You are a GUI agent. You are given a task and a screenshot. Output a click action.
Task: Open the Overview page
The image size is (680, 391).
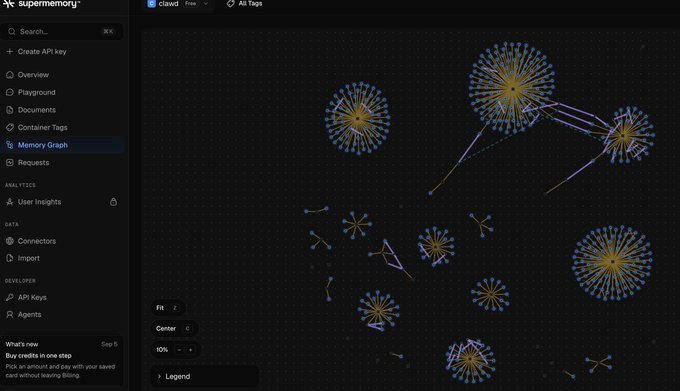[x=63, y=75]
